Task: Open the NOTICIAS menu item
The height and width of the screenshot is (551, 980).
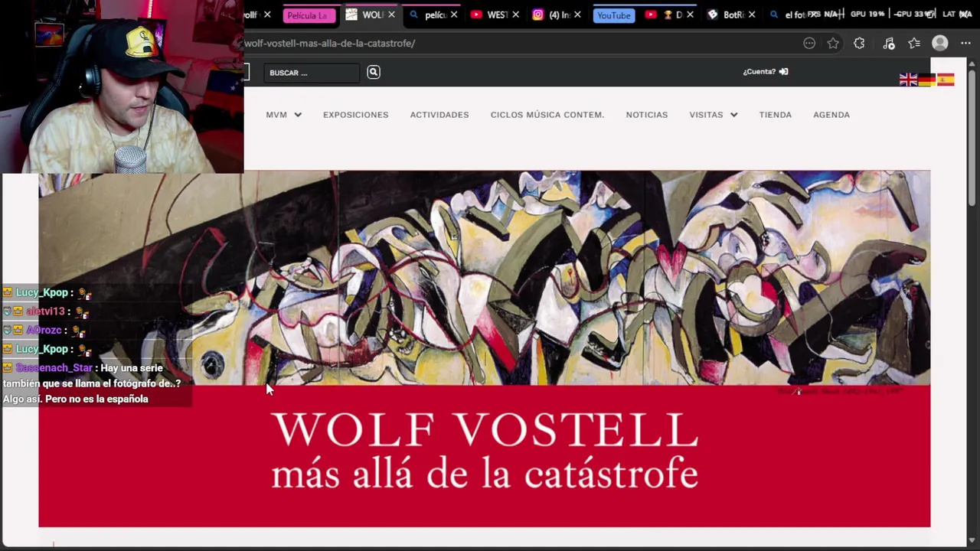Action: click(x=647, y=115)
